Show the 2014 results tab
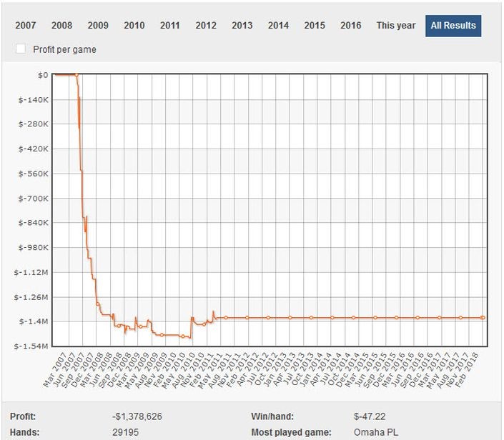 (x=278, y=26)
